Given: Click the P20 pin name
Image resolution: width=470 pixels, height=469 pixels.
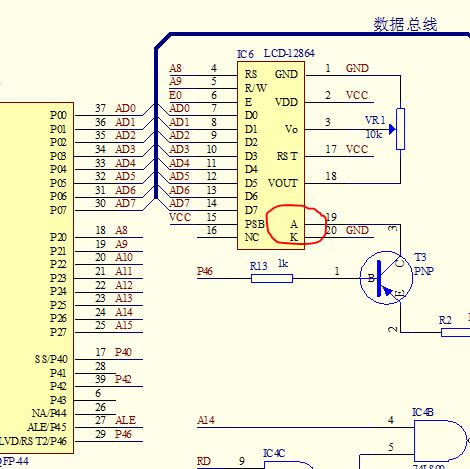Looking at the screenshot, I should [x=58, y=237].
